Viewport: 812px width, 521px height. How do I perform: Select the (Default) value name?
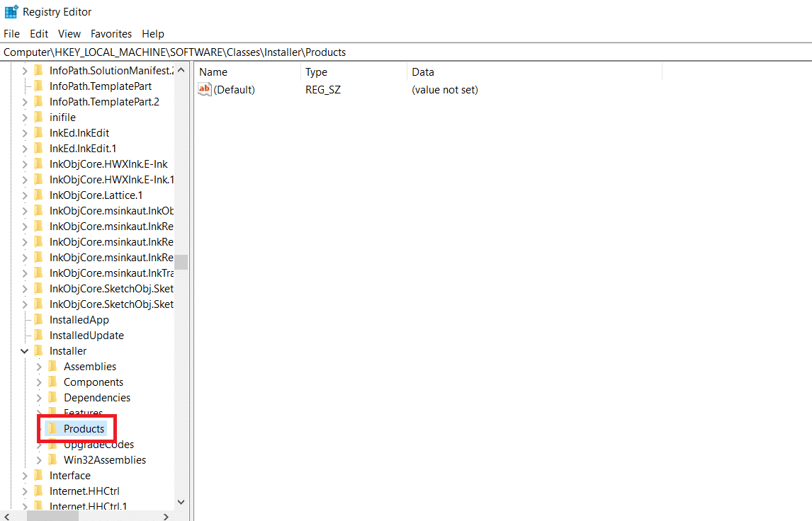[234, 89]
